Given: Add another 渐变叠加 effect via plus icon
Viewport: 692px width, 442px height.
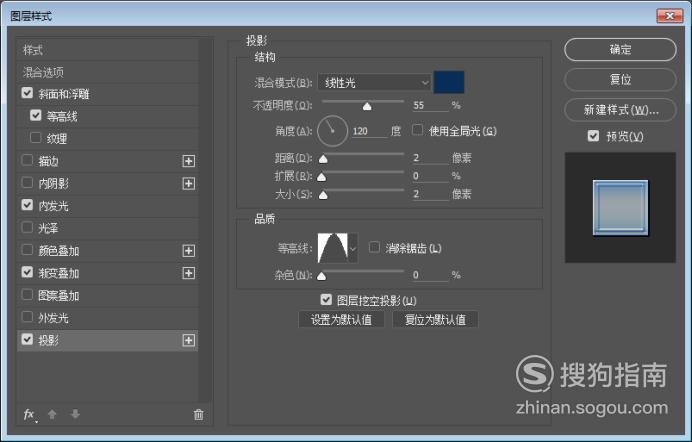Looking at the screenshot, I should (x=188, y=273).
